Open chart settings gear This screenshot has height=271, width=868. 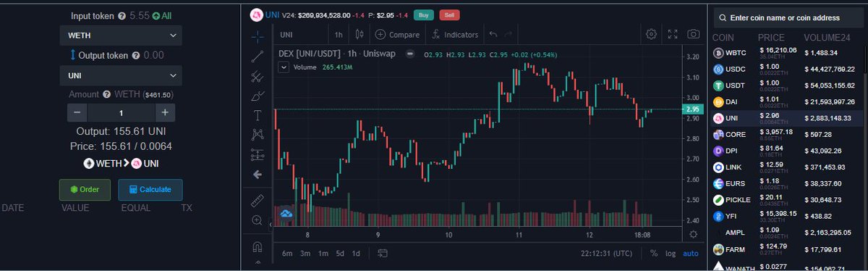click(x=651, y=34)
